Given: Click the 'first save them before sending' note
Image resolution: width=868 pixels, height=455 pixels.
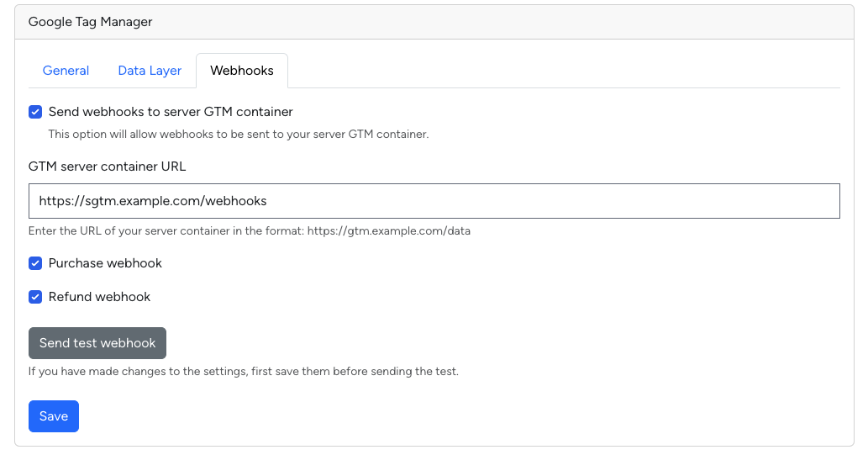Looking at the screenshot, I should (244, 371).
